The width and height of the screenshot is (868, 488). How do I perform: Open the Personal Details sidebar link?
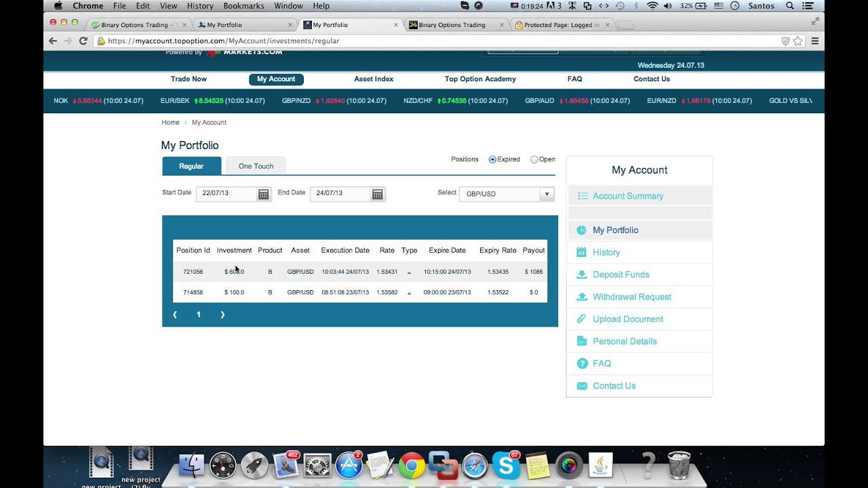click(x=625, y=342)
